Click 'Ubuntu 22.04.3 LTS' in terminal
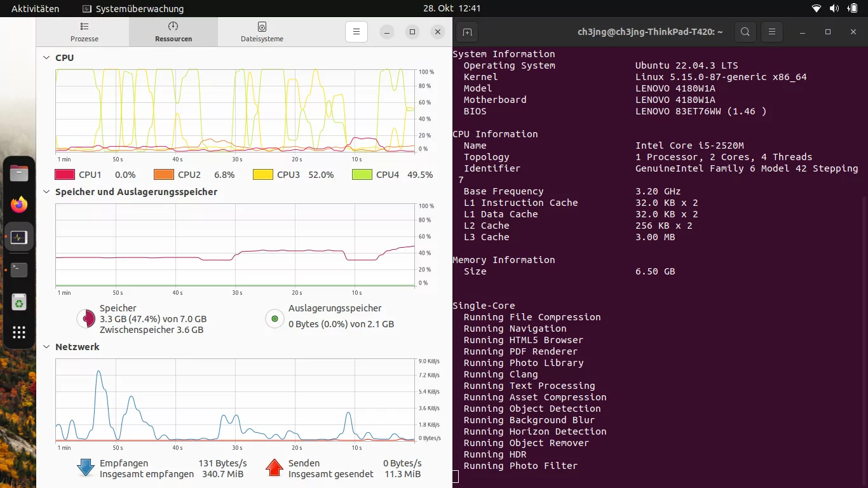Screen dimensions: 868x488 pyautogui.click(x=687, y=65)
